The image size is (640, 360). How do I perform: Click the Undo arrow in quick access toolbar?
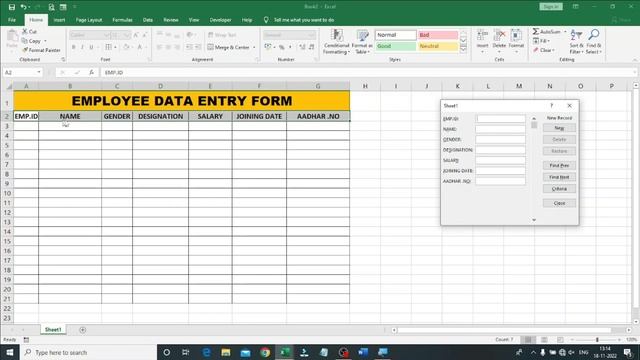(x=23, y=7)
